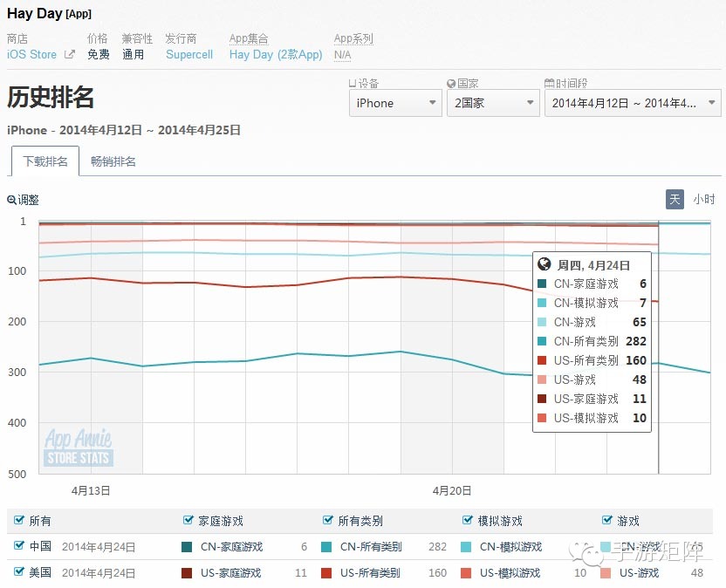Toggle the 所有类别 checkbox

328,520
